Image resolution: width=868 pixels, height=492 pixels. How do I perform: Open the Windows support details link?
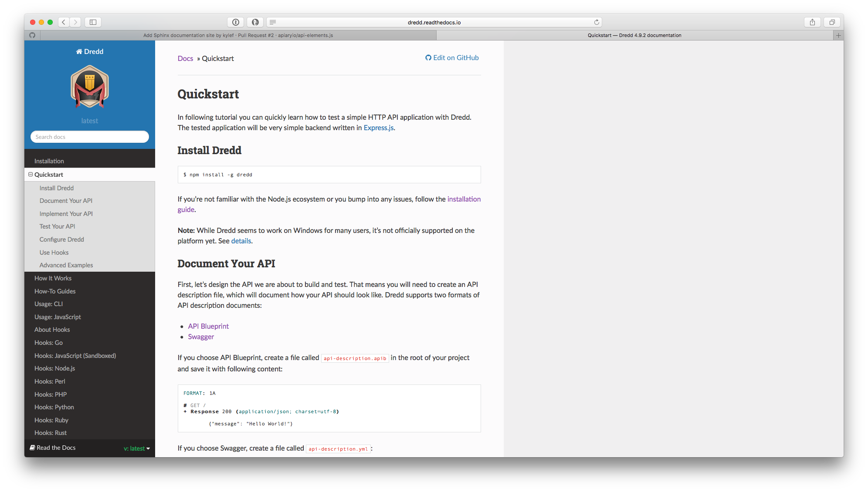tap(241, 241)
